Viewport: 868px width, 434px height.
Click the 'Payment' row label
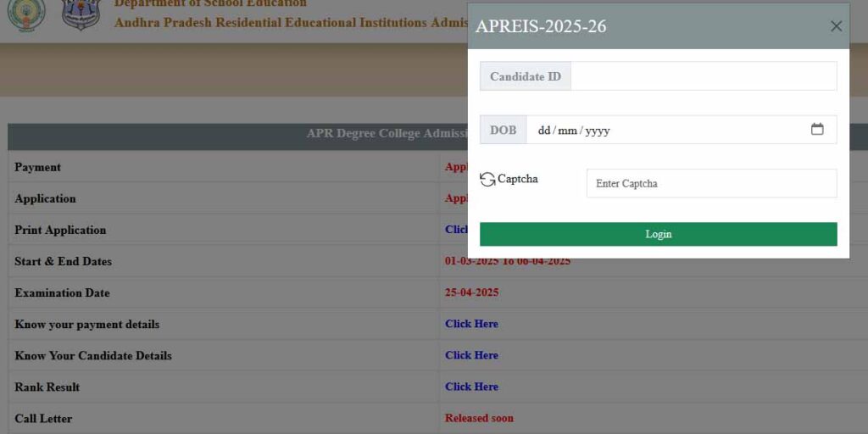click(37, 167)
